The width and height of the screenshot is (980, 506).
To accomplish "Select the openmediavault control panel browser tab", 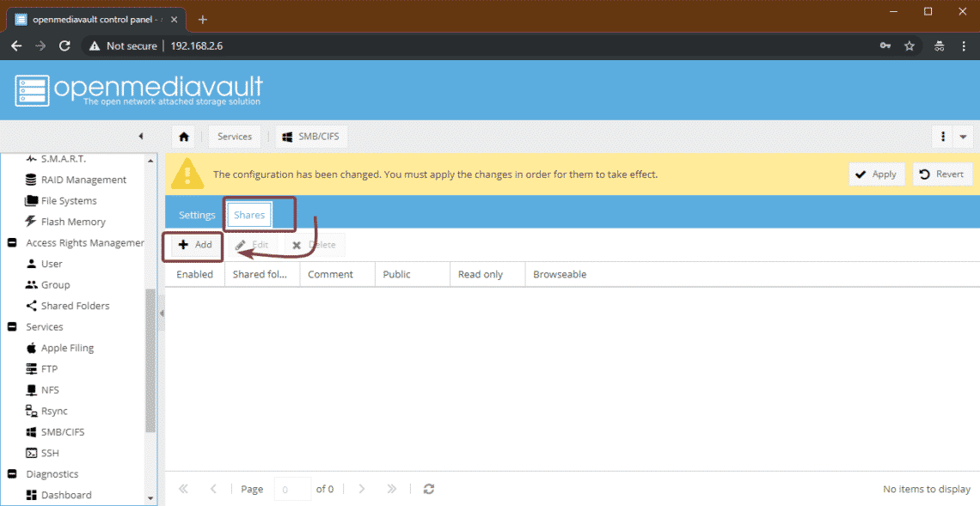I will pyautogui.click(x=96, y=20).
